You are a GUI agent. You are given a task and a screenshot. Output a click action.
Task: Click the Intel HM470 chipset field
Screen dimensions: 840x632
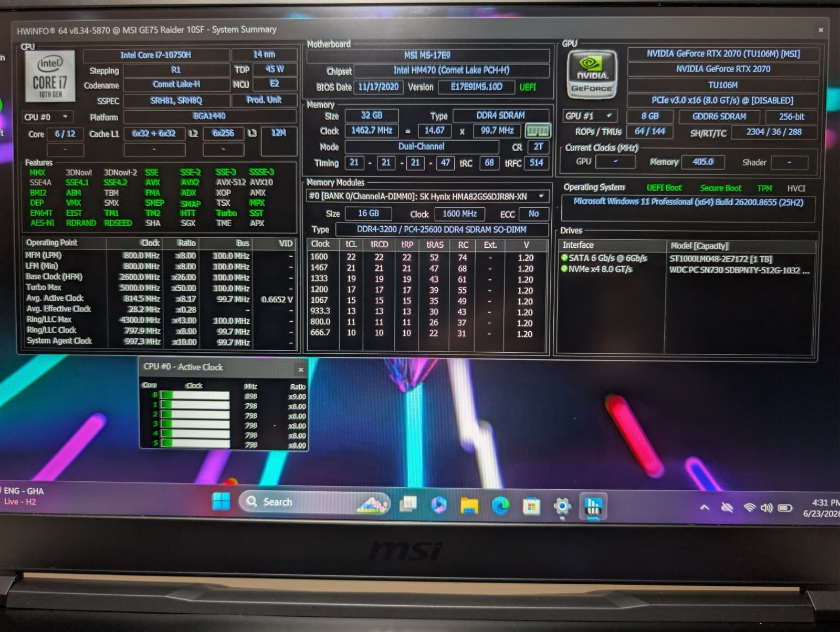(x=451, y=70)
